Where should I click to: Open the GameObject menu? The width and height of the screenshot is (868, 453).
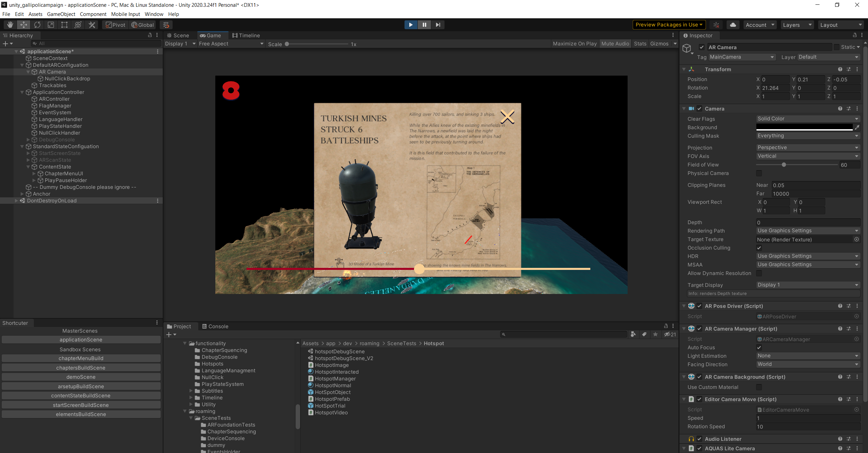point(61,14)
